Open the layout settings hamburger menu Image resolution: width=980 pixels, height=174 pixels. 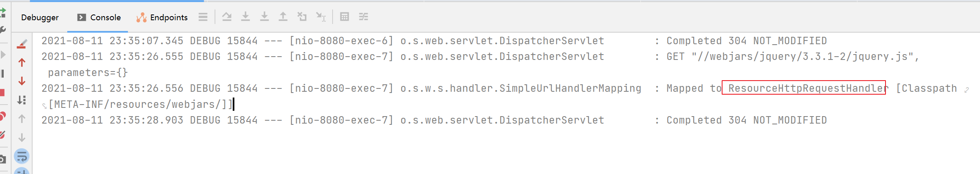click(203, 17)
